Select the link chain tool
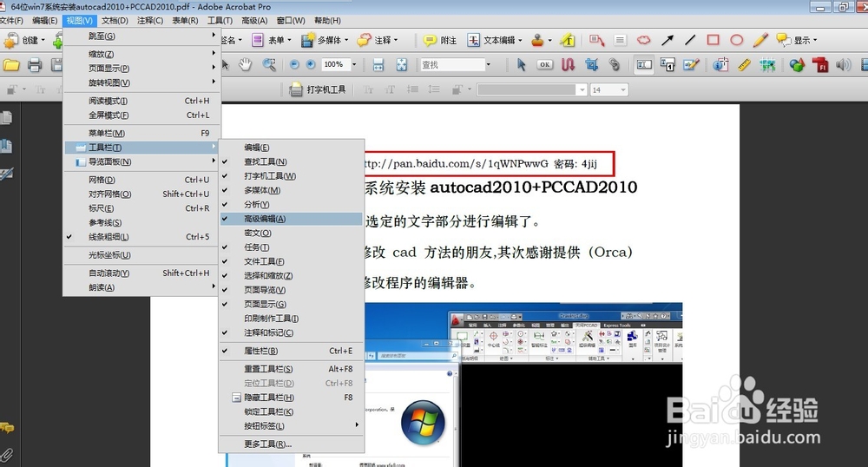 (615, 65)
